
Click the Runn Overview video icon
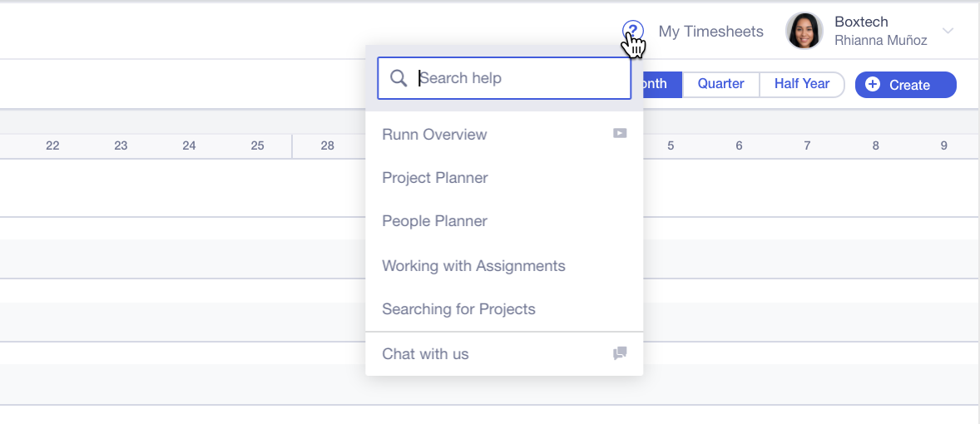click(620, 133)
